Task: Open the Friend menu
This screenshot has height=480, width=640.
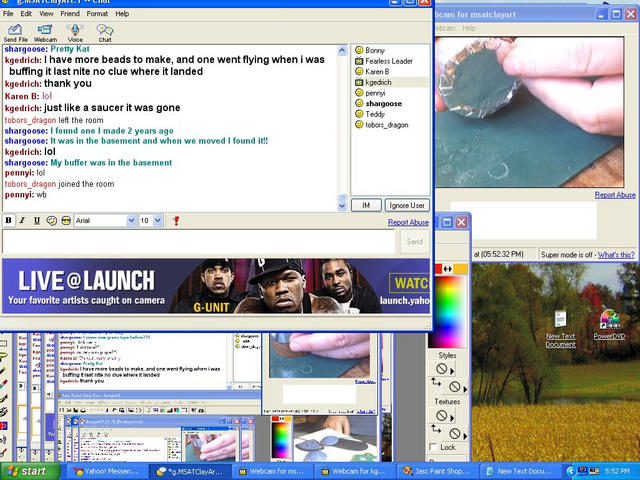Action: click(x=70, y=13)
